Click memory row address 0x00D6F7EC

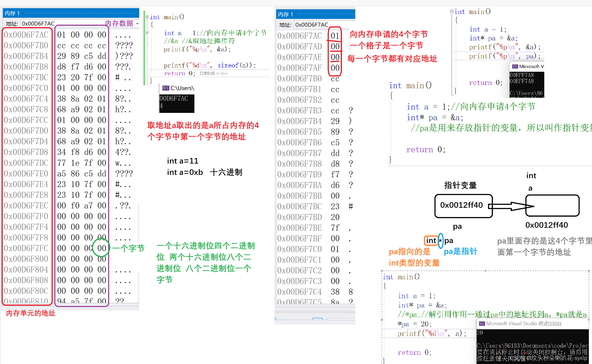(26, 205)
